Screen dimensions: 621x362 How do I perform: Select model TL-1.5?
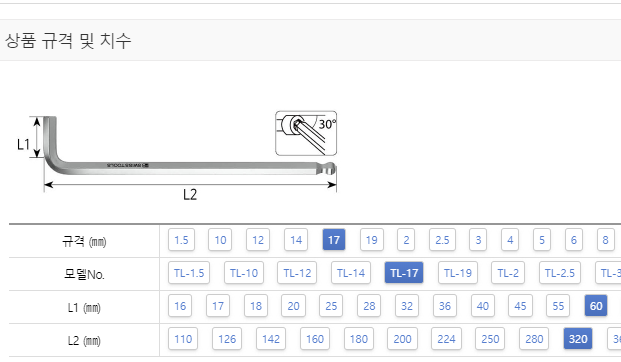(x=189, y=272)
